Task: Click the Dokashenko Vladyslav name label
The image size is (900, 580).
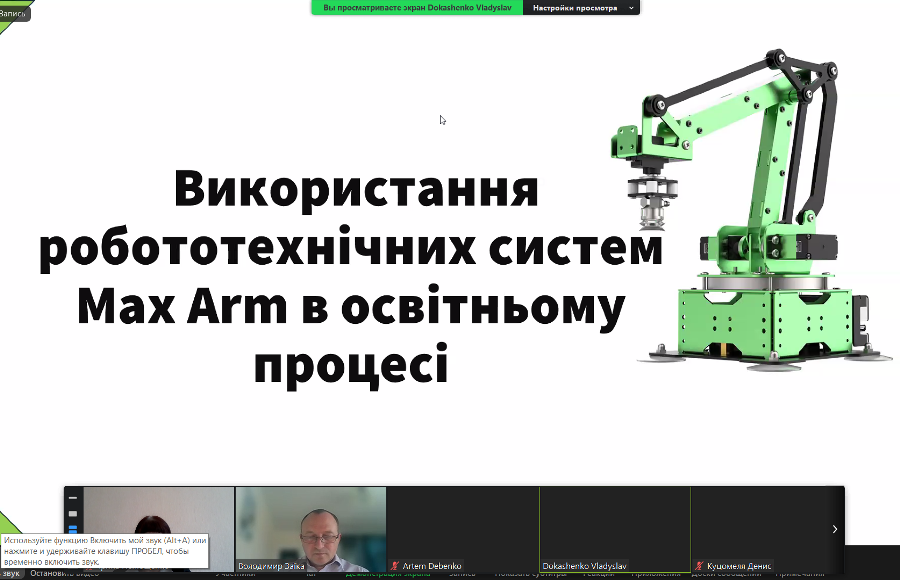Action: pos(584,566)
